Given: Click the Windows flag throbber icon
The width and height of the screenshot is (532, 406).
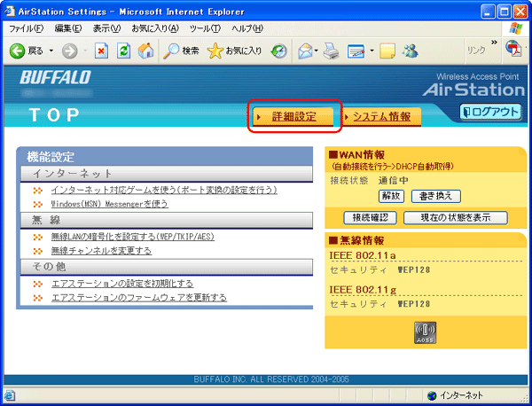Looking at the screenshot, I should (516, 29).
